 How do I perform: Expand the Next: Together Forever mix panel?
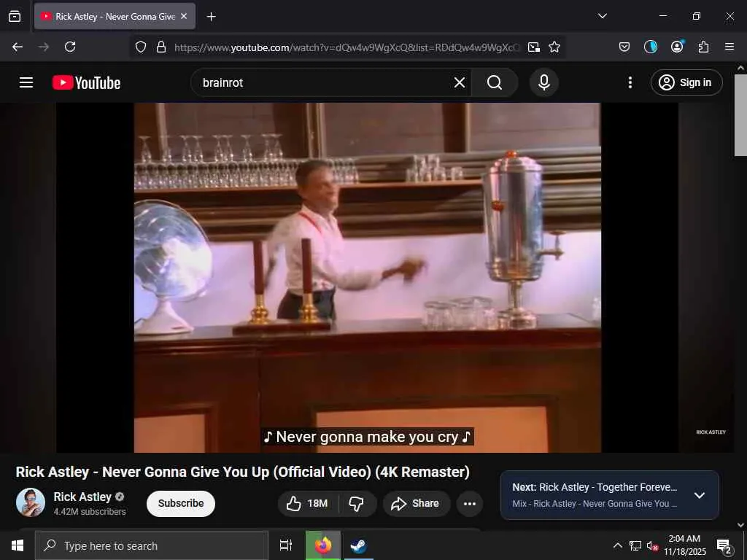pyautogui.click(x=700, y=495)
